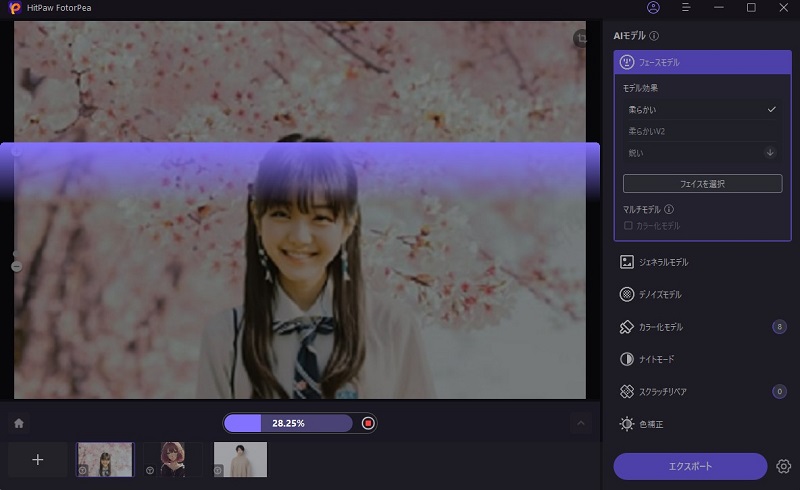Download the 鋭い model via arrow icon
The image size is (800, 490).
tap(770, 153)
